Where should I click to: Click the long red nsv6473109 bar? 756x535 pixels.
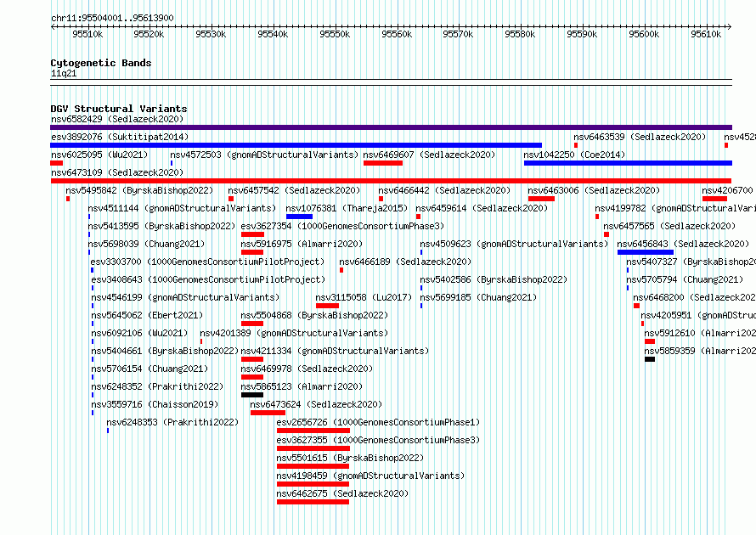391,181
